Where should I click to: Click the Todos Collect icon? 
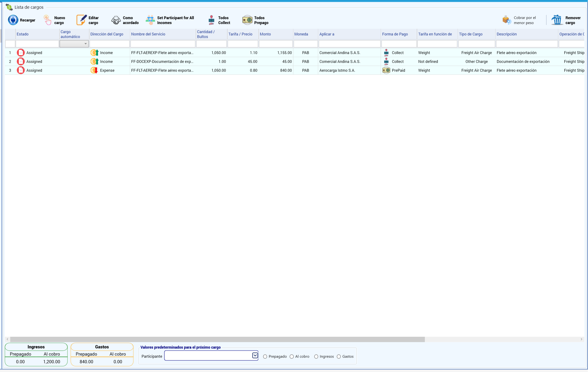(211, 20)
